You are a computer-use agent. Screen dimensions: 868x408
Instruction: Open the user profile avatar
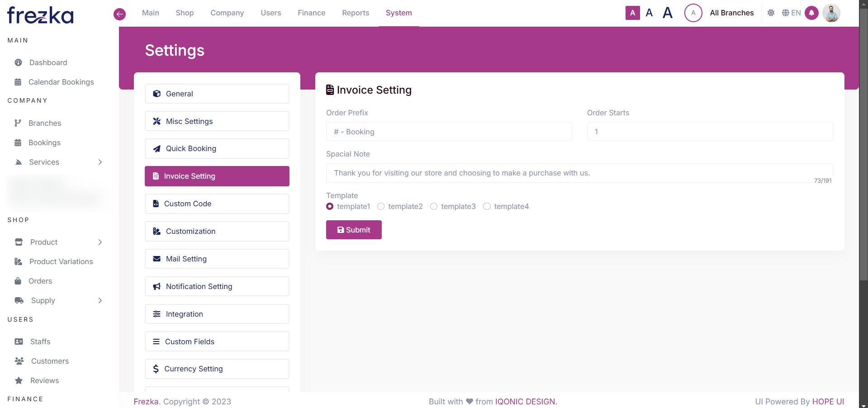click(831, 13)
